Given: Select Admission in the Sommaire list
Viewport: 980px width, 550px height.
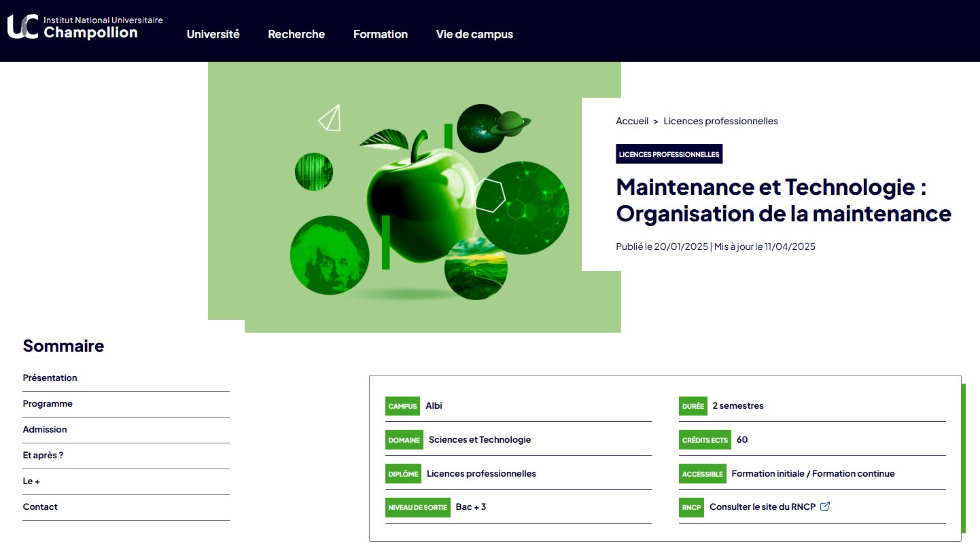Looking at the screenshot, I should point(45,430).
